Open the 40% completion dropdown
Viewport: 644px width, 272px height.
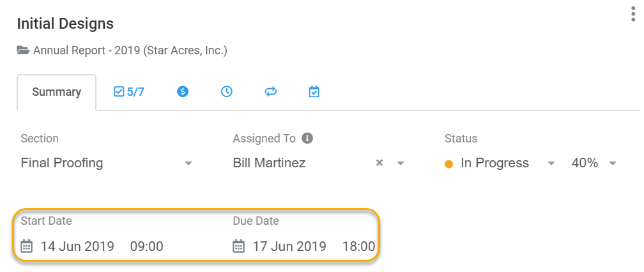click(594, 163)
